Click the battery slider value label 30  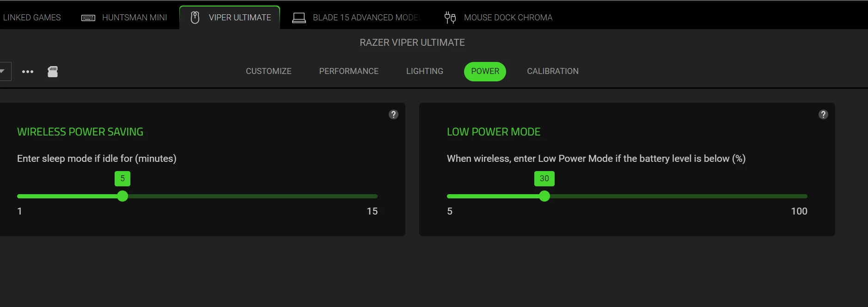coord(544,178)
